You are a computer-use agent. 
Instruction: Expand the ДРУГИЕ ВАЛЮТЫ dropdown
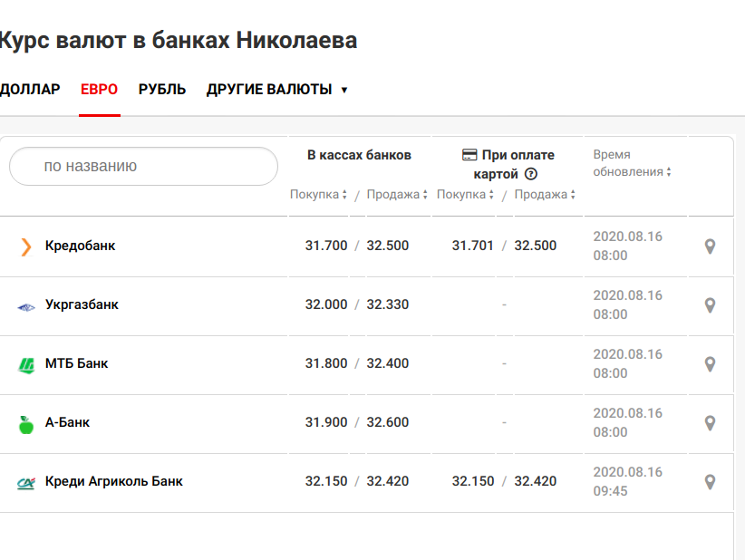[276, 90]
